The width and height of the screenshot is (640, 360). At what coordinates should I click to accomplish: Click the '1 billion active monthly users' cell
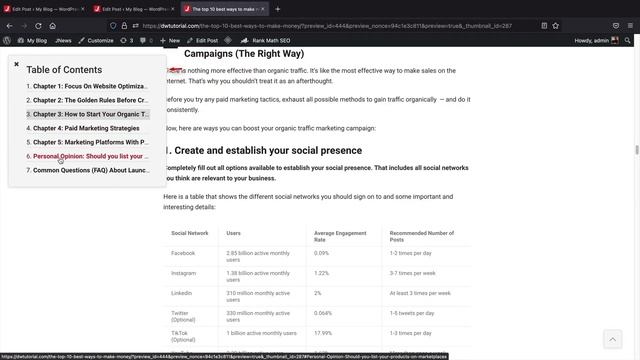pos(262,333)
